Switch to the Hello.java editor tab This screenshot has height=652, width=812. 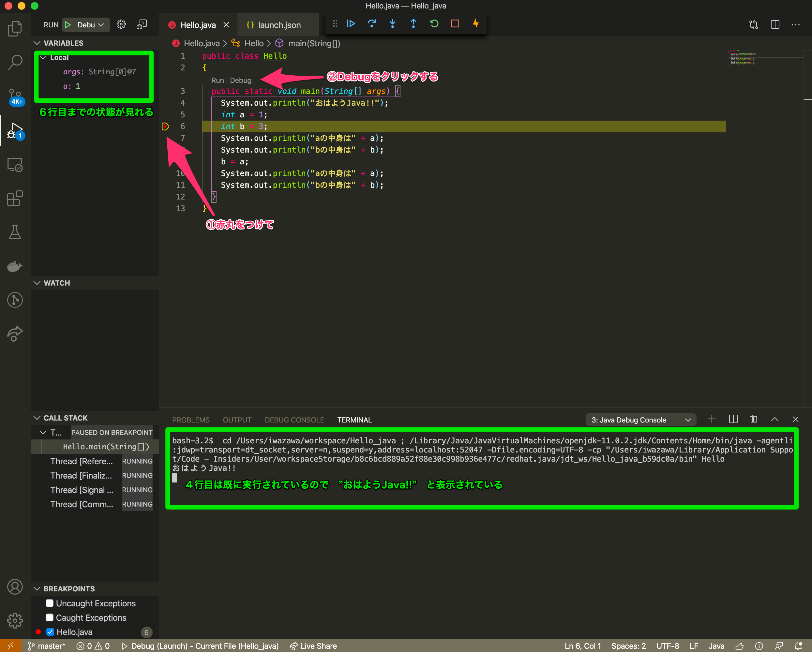pos(197,25)
